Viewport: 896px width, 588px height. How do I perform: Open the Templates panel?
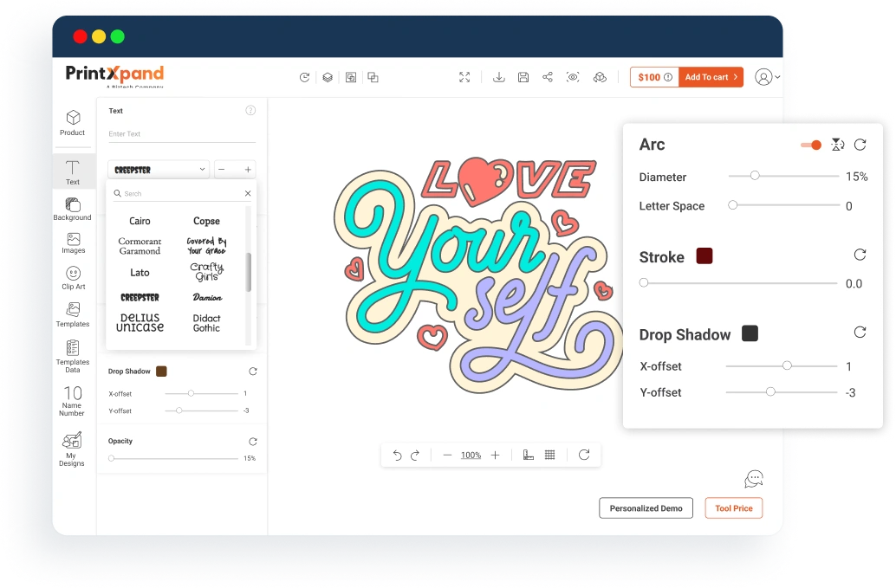[73, 314]
